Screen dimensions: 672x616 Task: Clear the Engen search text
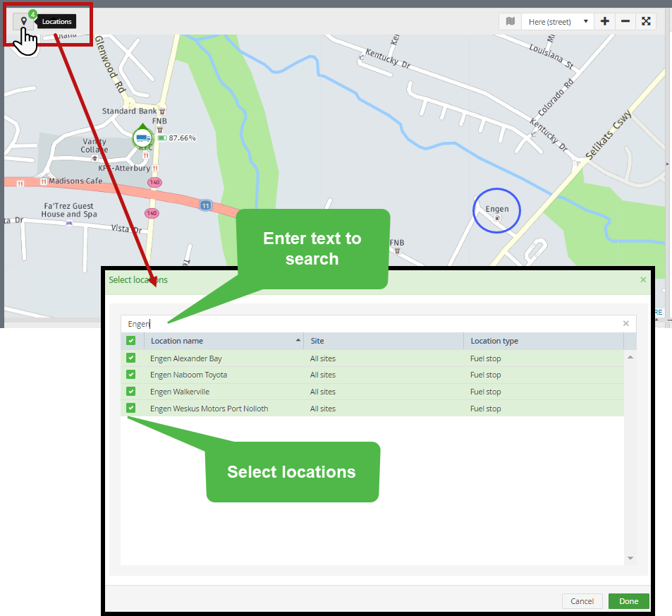pos(625,323)
